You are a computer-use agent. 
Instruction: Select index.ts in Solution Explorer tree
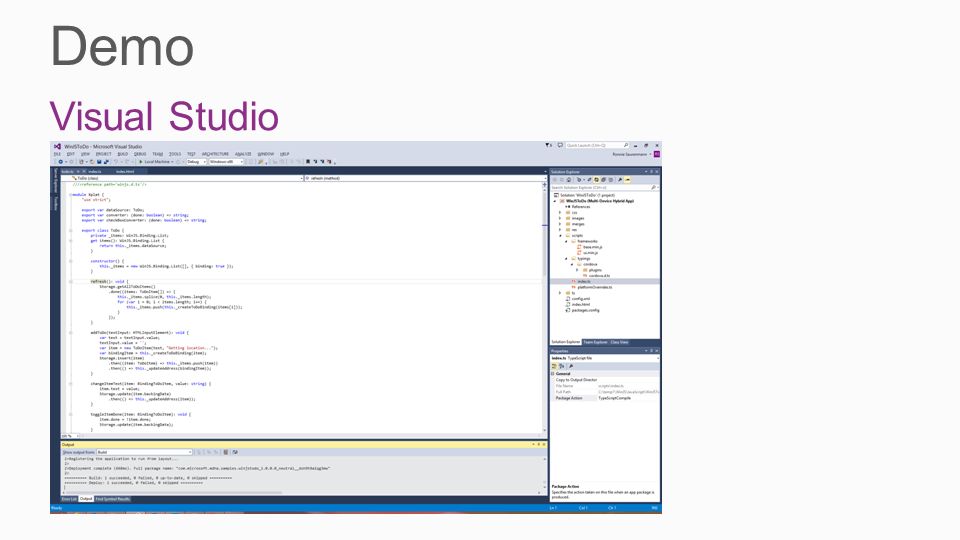pyautogui.click(x=604, y=282)
